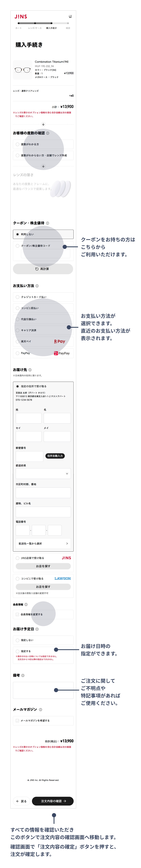
Task: Click info icon beside クーポン・株主優待
Action: coord(47,223)
